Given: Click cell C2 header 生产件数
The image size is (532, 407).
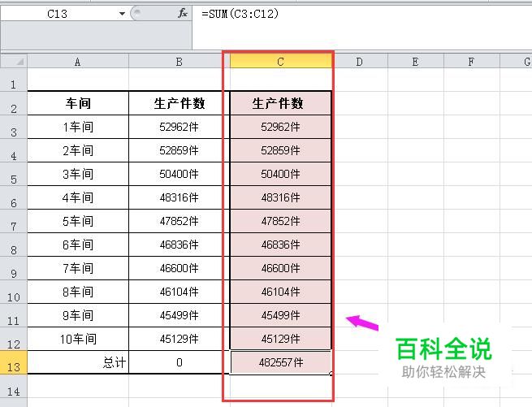Looking at the screenshot, I should pyautogui.click(x=280, y=103).
